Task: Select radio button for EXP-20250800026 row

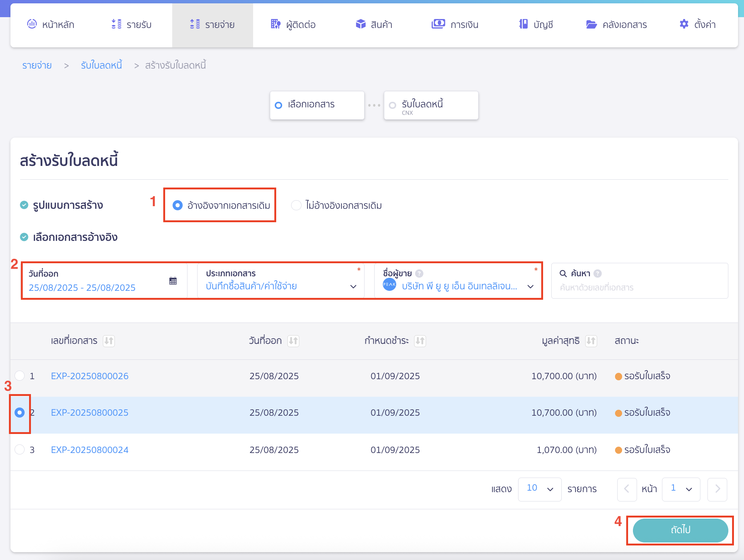Action: point(19,376)
